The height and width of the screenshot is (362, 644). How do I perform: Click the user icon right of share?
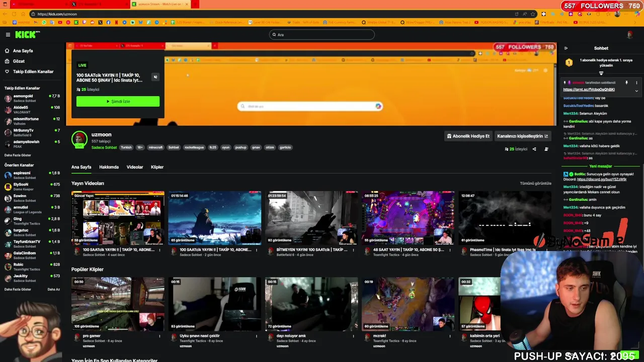pos(546,149)
